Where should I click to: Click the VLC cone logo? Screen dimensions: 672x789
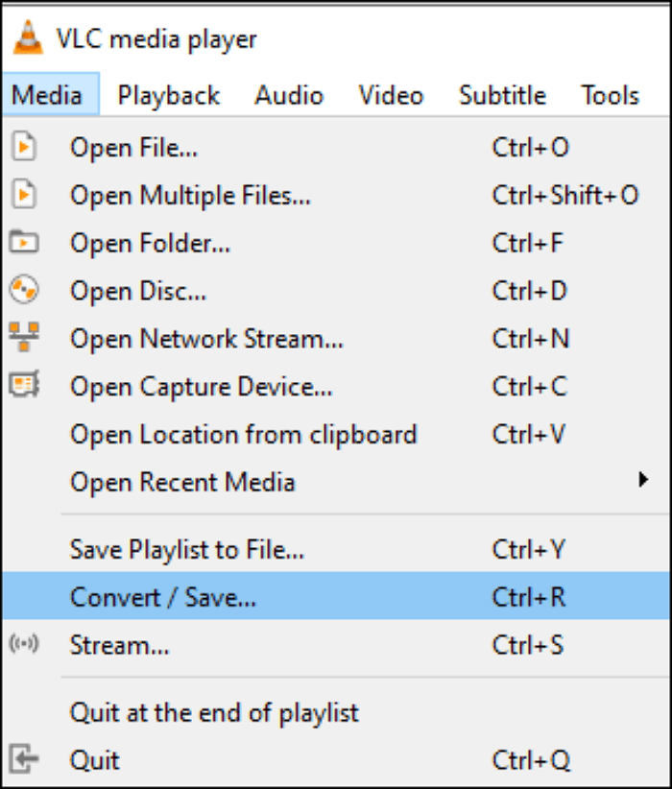pyautogui.click(x=27, y=38)
